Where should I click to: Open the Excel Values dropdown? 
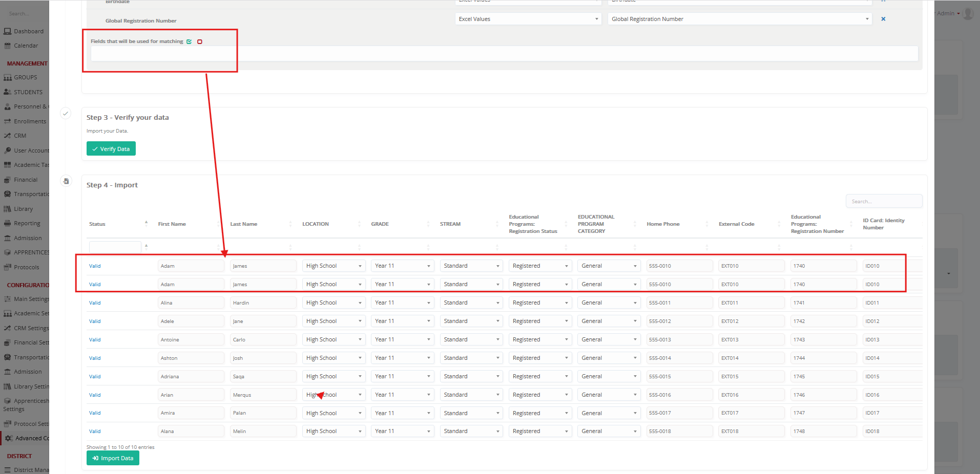point(528,19)
